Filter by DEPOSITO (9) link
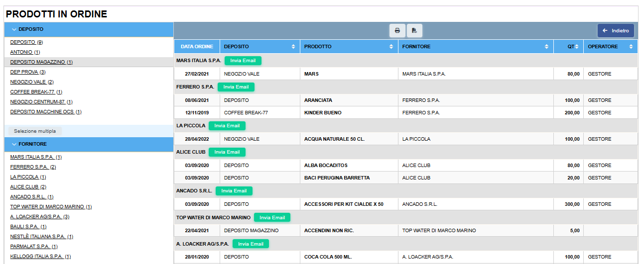Viewport: 644px width, 264px height. pyautogui.click(x=26, y=42)
